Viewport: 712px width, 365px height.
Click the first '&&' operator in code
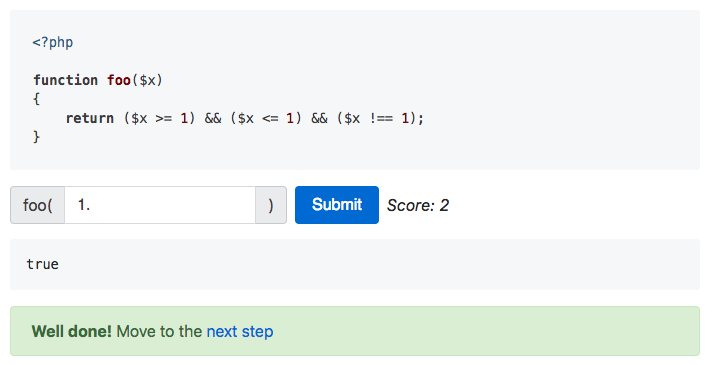coord(213,118)
